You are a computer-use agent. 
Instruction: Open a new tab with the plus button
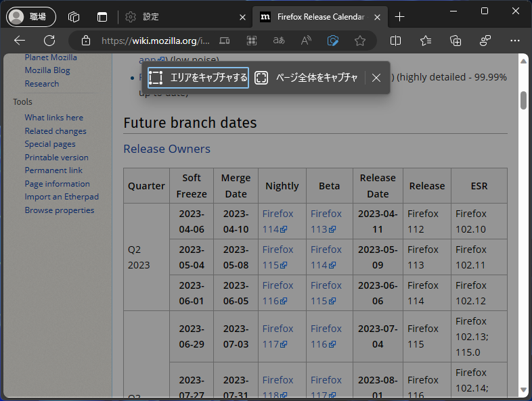point(400,17)
